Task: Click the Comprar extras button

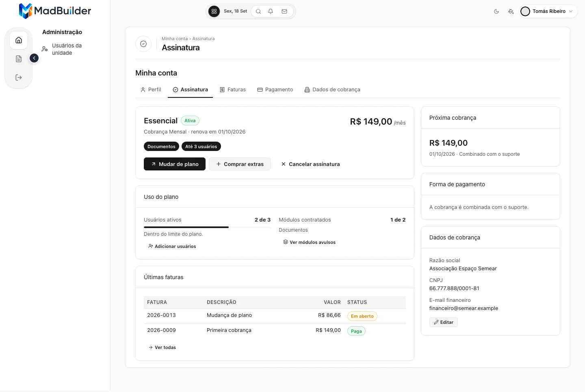Action: [x=240, y=164]
